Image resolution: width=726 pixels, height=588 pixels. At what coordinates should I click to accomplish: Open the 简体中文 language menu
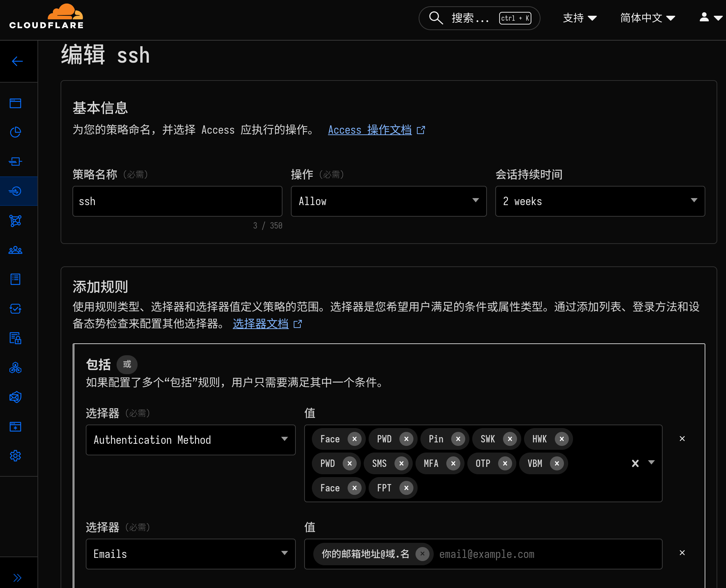pos(647,17)
